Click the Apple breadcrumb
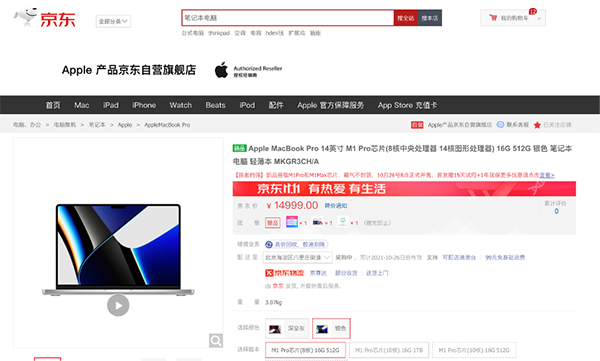This screenshot has height=361, width=600. (x=125, y=125)
